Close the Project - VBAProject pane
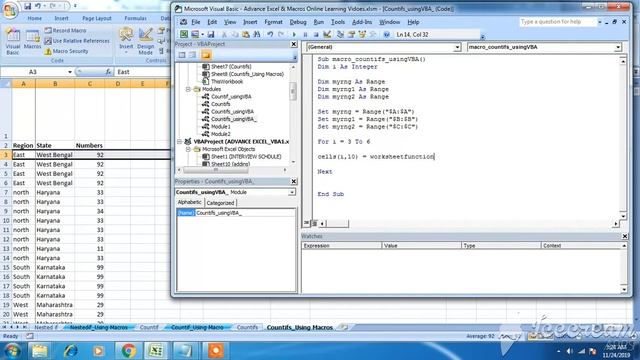 [x=294, y=44]
